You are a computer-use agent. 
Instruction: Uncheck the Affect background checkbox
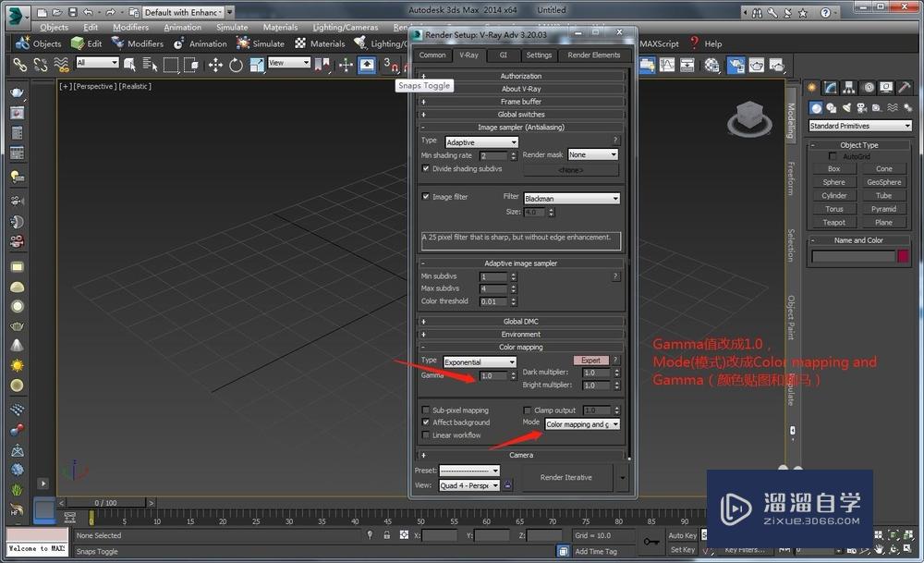tap(425, 422)
